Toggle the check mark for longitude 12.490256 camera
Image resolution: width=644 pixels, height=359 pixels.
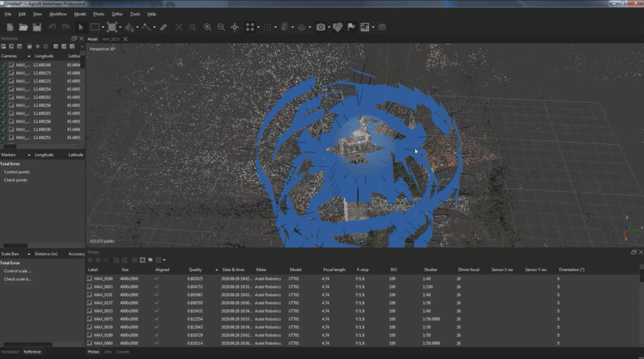point(4,121)
